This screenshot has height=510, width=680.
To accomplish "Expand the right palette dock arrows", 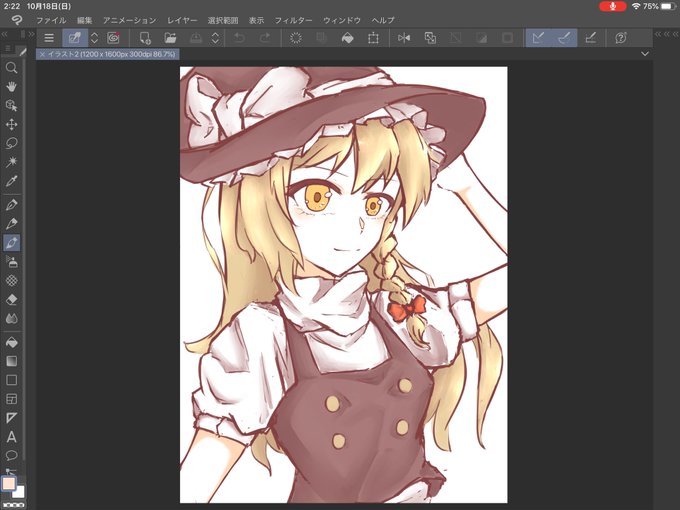I will coord(666,34).
